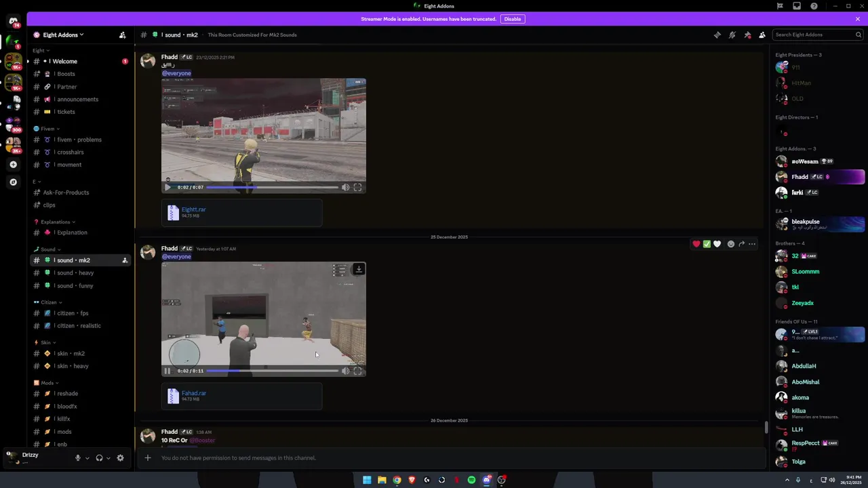Seek along the second video progress bar
Screen dimensions: 868x488
click(272, 371)
